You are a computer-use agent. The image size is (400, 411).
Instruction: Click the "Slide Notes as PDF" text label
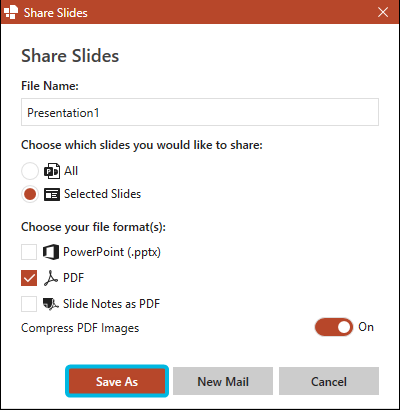pos(112,304)
